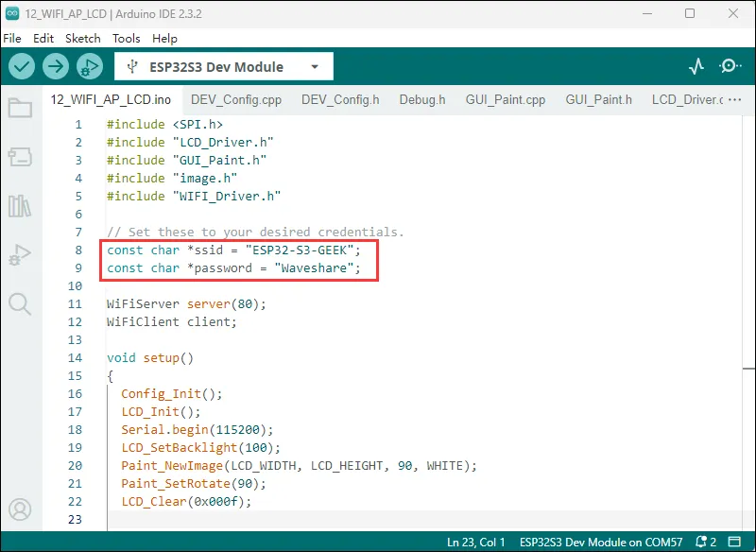756x552 pixels.
Task: Switch to the DEV_Config.cpp tab
Action: point(235,99)
